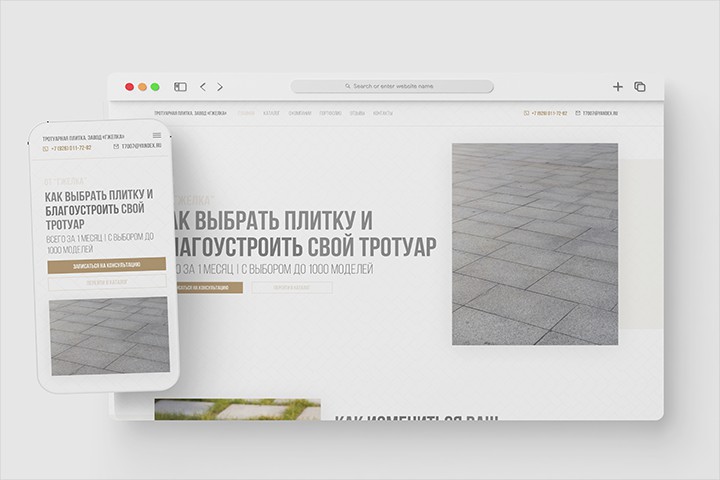Click the phone number on the phone mockup
720x480 pixels.
tap(71, 148)
